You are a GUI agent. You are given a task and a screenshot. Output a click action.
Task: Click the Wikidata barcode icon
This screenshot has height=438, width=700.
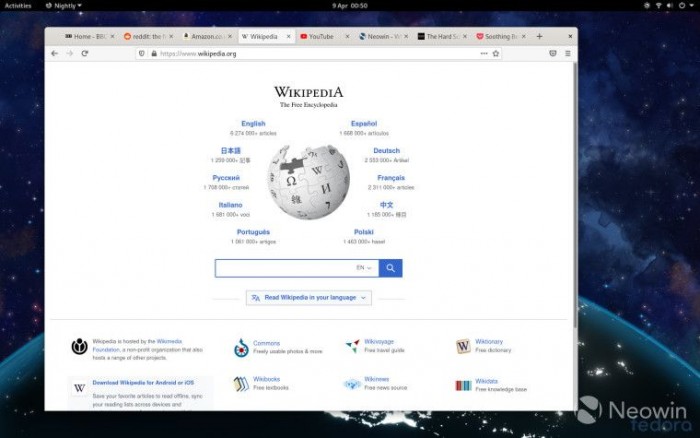point(463,385)
